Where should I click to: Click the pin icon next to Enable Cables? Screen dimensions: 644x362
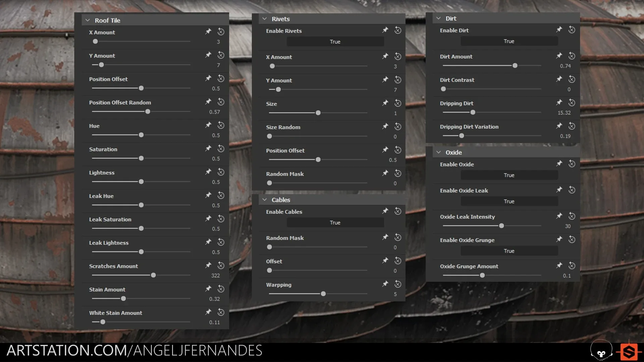coord(384,211)
